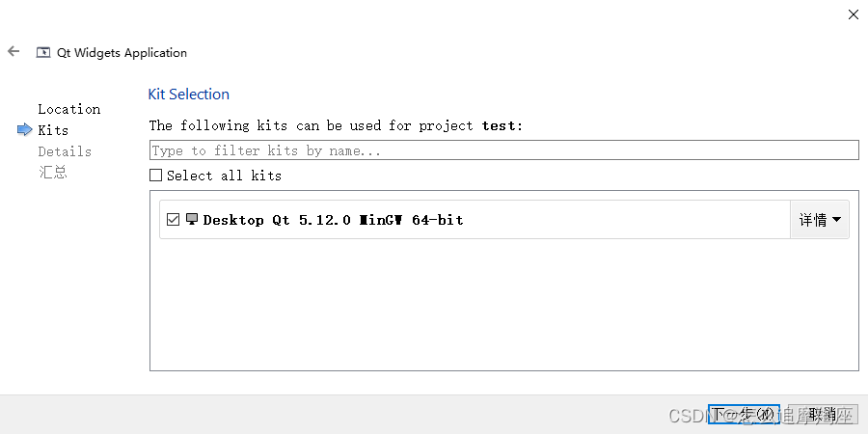The width and height of the screenshot is (868, 434).
Task: Click the monitor icon beside Desktop Qt kit
Action: 192,219
